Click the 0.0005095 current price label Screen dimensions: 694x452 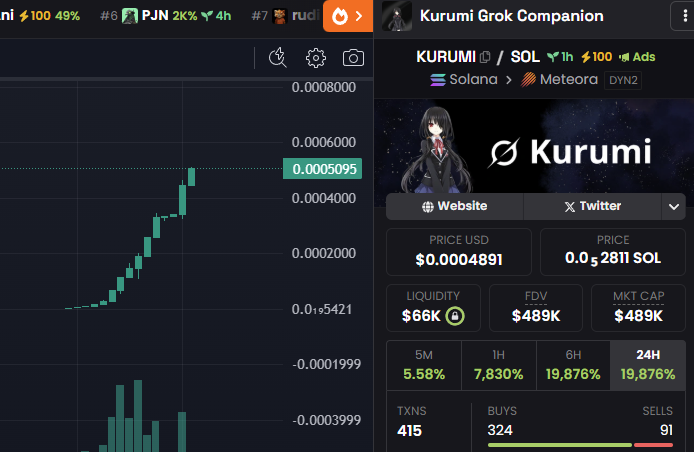click(323, 169)
